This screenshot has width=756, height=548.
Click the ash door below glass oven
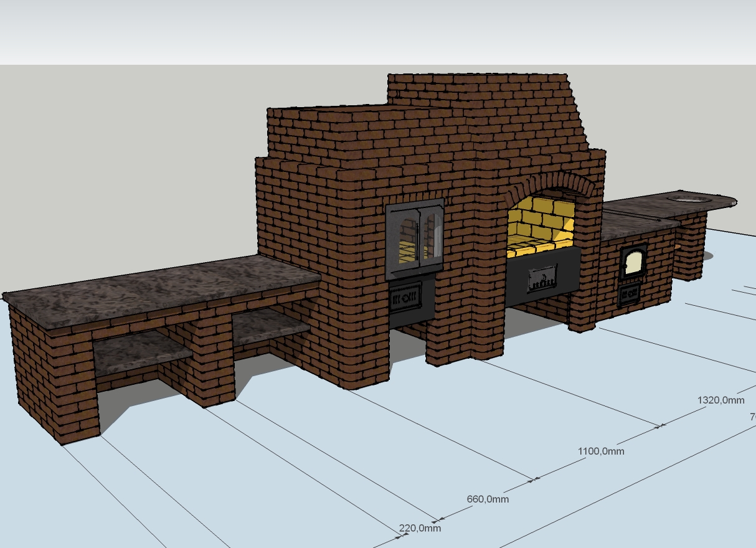(x=405, y=298)
